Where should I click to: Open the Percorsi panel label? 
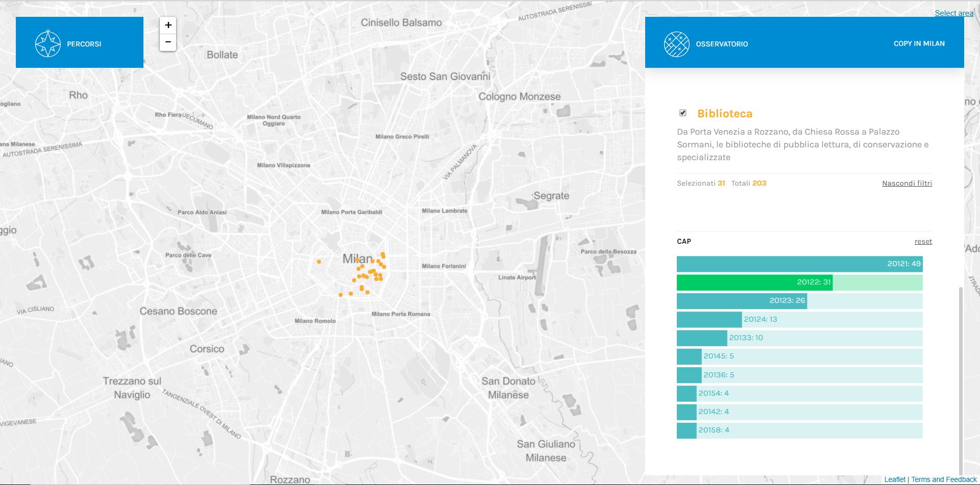pos(84,44)
